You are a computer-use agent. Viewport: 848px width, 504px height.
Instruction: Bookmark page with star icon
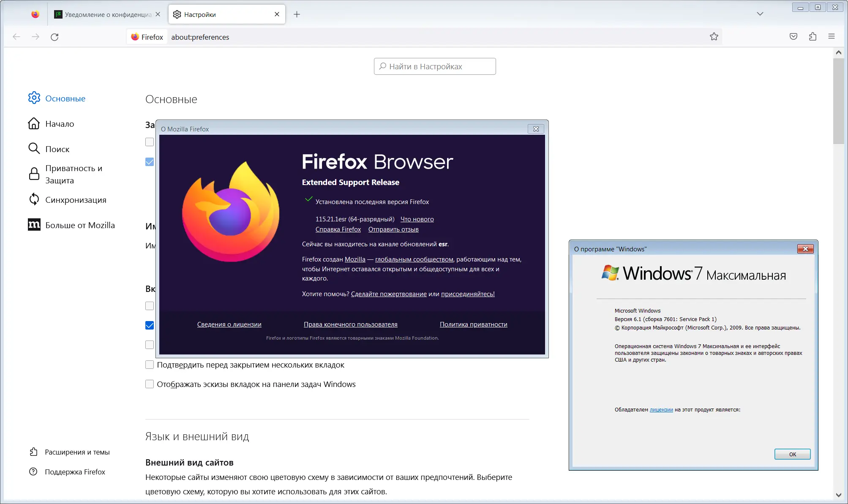click(714, 37)
